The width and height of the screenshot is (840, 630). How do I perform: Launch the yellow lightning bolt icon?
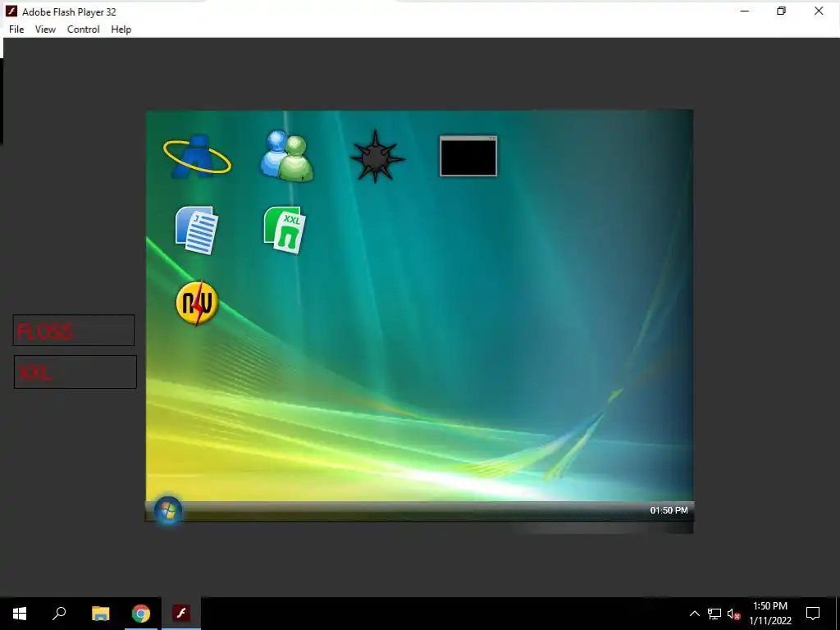pyautogui.click(x=197, y=303)
